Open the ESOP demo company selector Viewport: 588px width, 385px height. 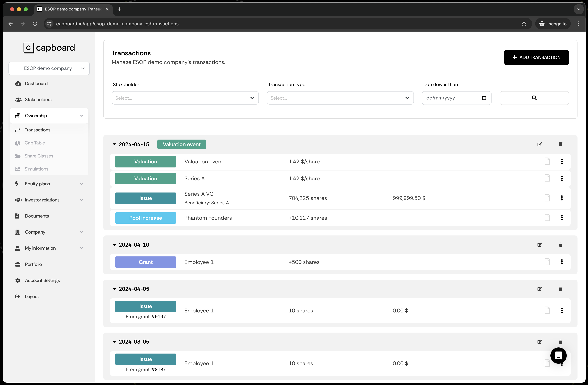[x=49, y=68]
